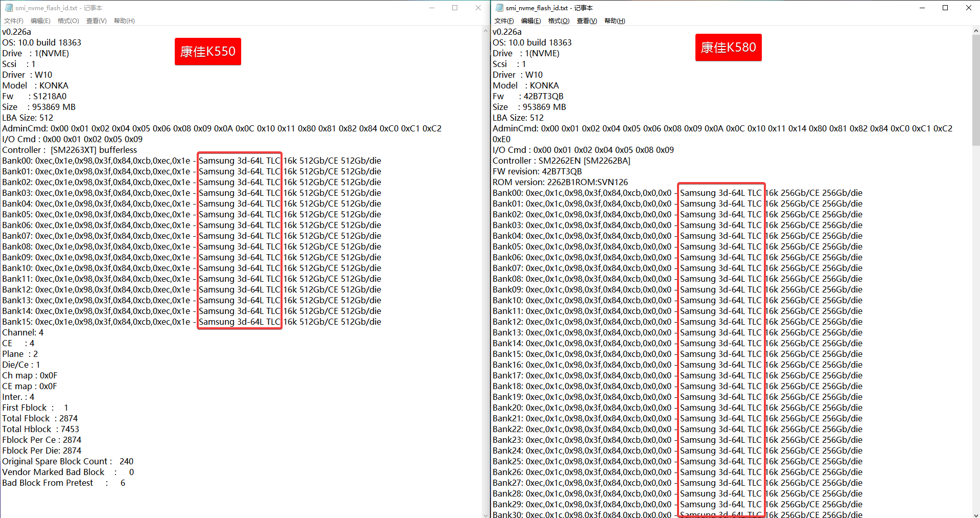Close the left Notepad window
The width and height of the screenshot is (980, 518).
(478, 8)
